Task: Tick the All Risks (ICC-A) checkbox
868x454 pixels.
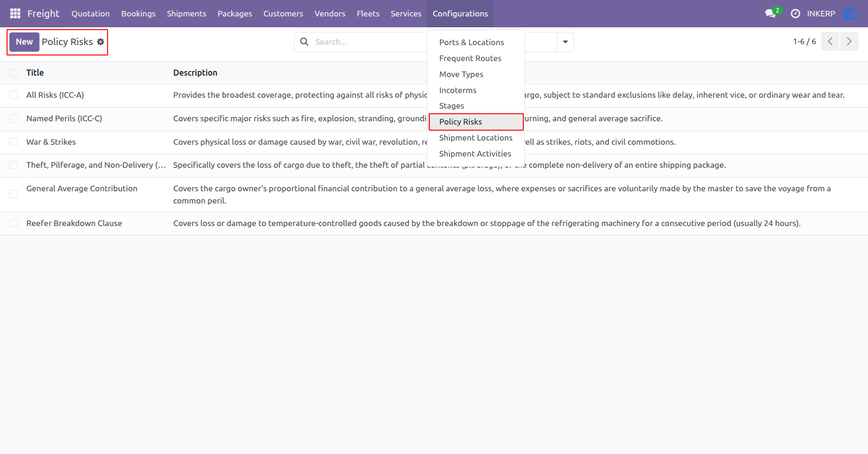Action: (x=14, y=95)
